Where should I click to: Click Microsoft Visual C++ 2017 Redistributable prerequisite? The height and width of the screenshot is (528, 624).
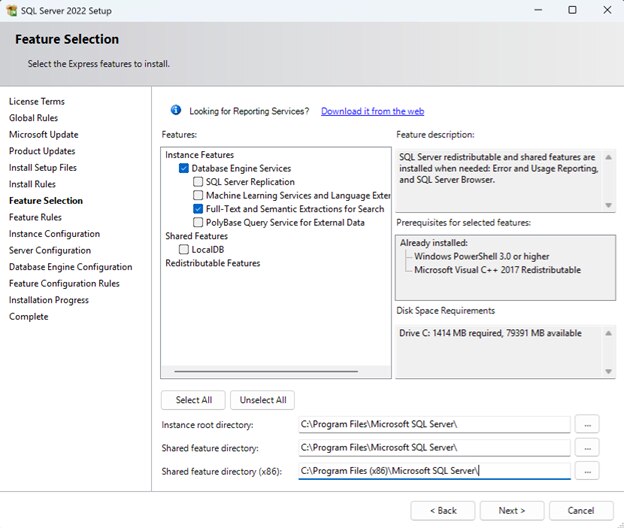coord(497,270)
